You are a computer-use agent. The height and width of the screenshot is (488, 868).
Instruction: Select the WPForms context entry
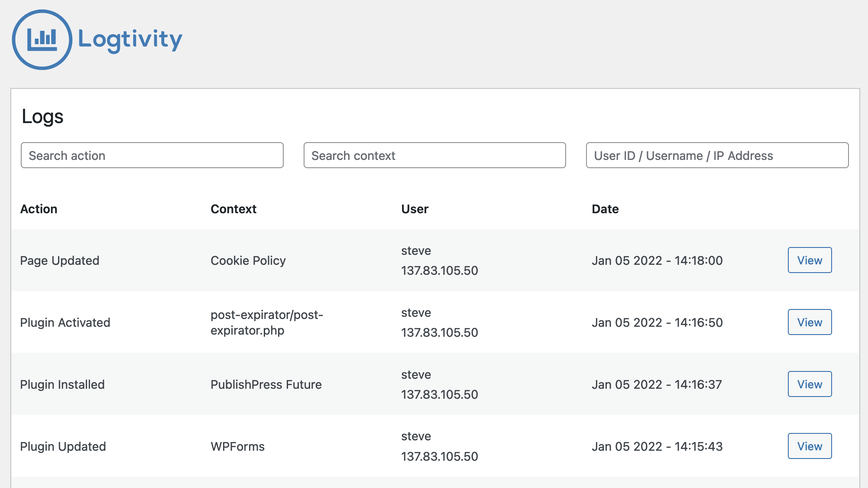pyautogui.click(x=237, y=446)
